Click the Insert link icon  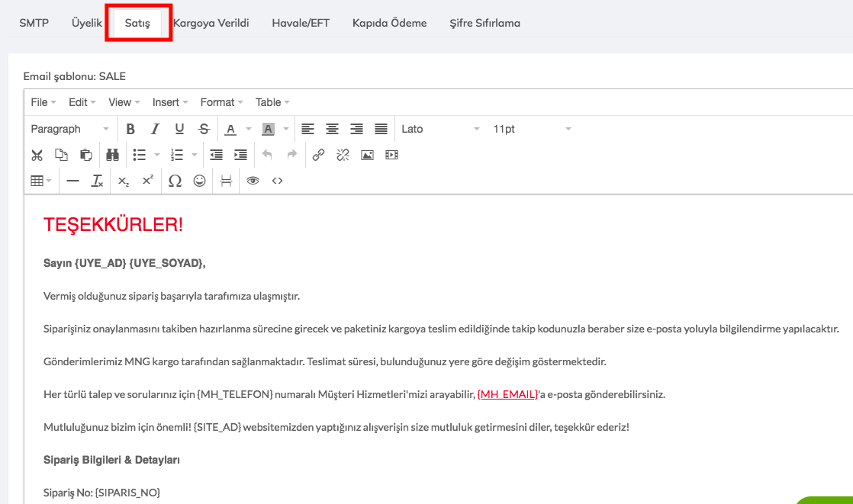pos(318,155)
